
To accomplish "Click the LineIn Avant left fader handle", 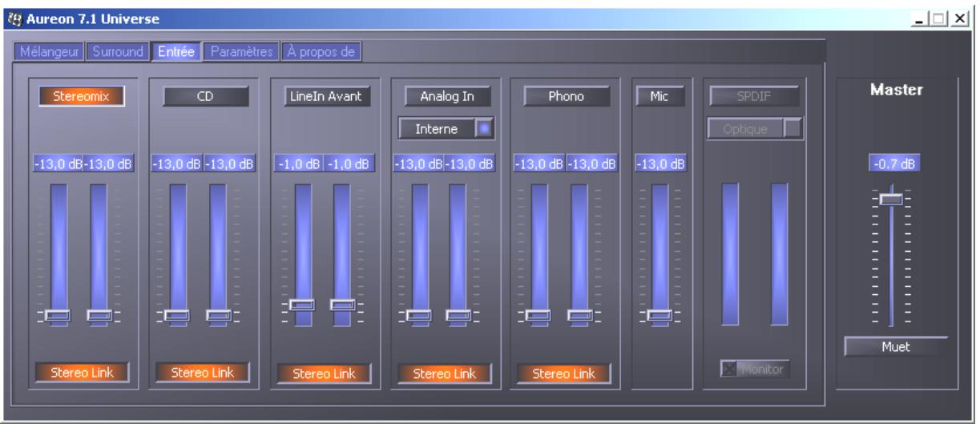I will coord(302,305).
